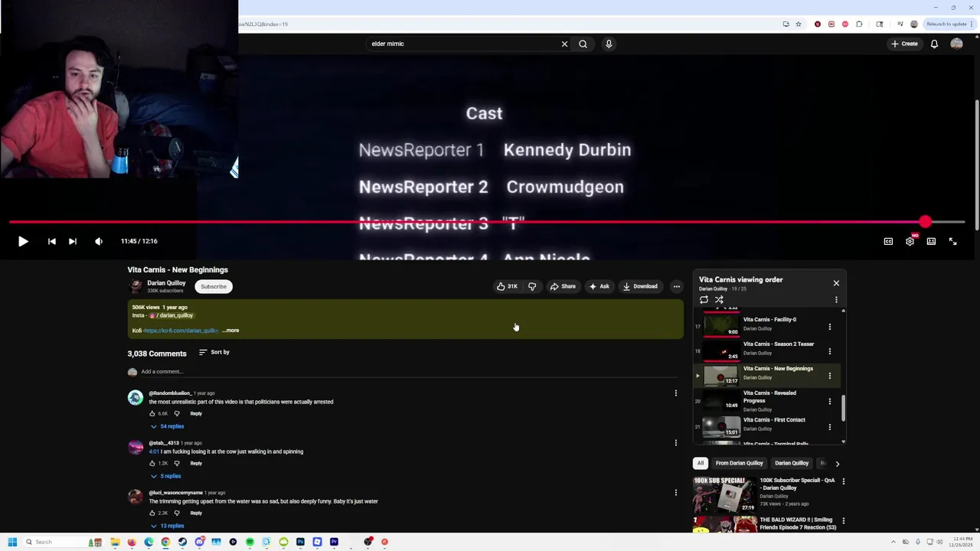
Task: Like the video (31K)
Action: click(x=507, y=286)
